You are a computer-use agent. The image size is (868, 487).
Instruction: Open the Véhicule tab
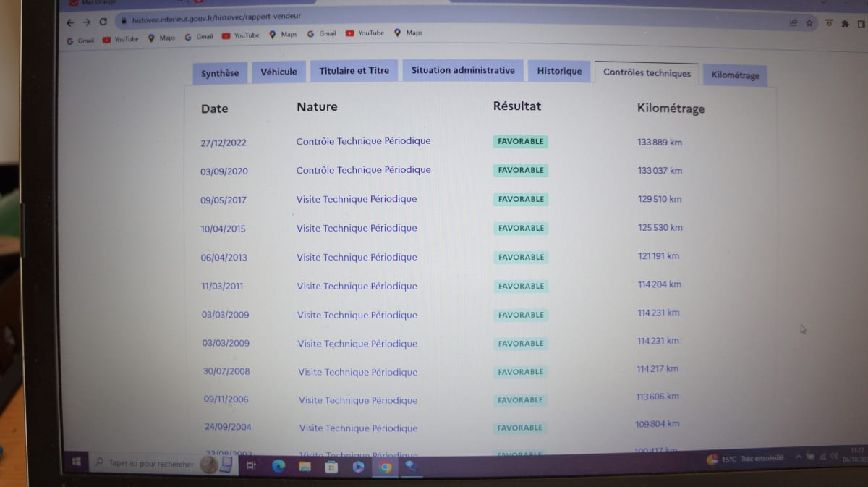pyautogui.click(x=278, y=72)
